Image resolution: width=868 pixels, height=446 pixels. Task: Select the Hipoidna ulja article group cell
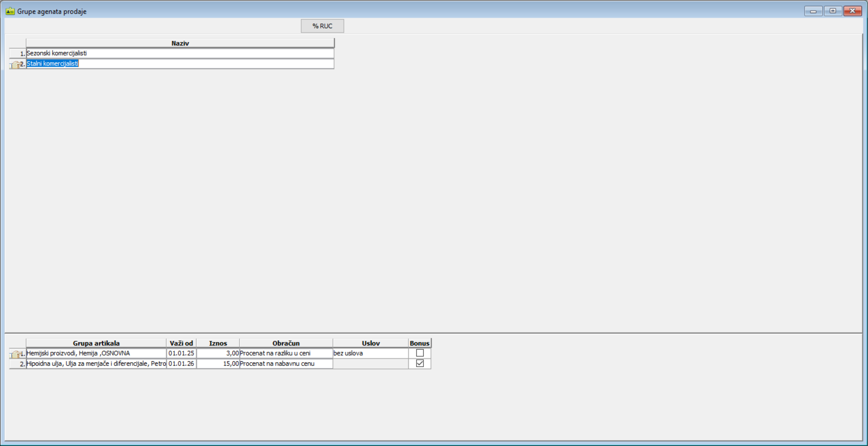click(x=96, y=364)
